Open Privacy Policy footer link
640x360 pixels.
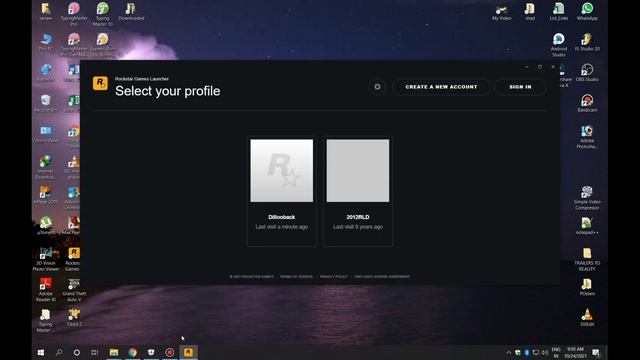(333, 276)
